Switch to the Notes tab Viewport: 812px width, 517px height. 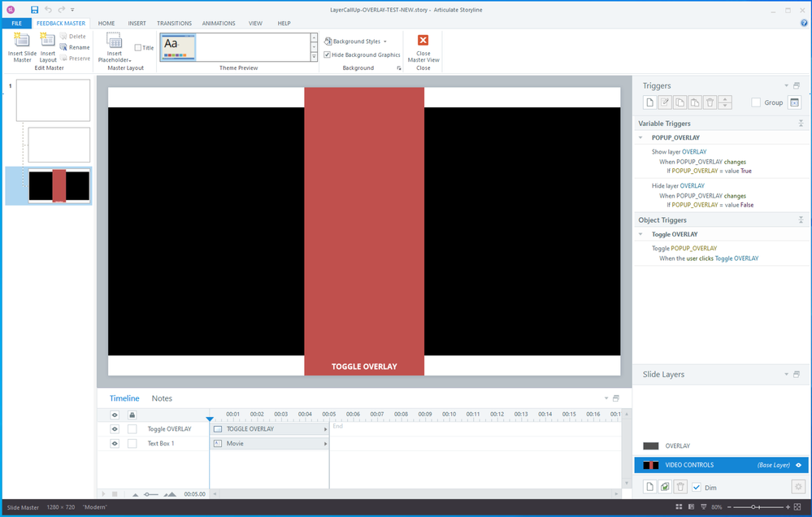162,398
